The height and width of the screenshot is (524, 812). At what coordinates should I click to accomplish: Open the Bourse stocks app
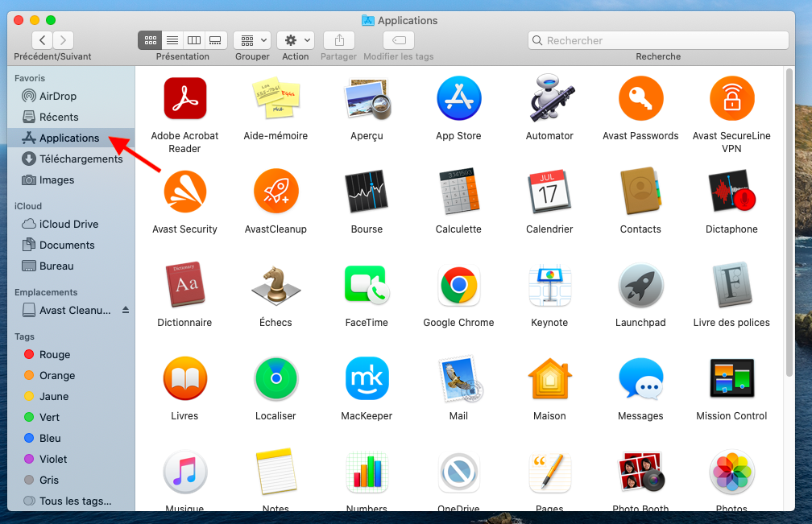367,192
